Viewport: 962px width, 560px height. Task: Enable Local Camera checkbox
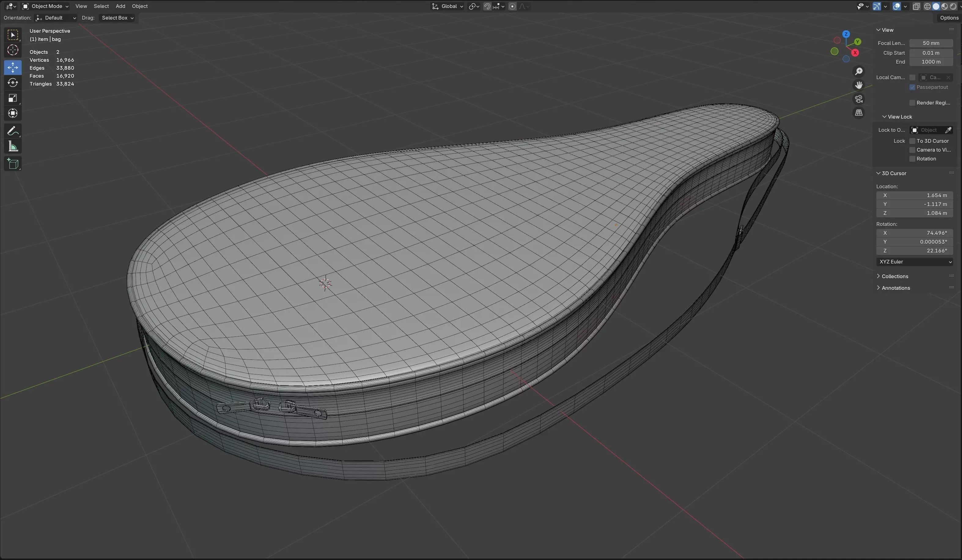[912, 78]
